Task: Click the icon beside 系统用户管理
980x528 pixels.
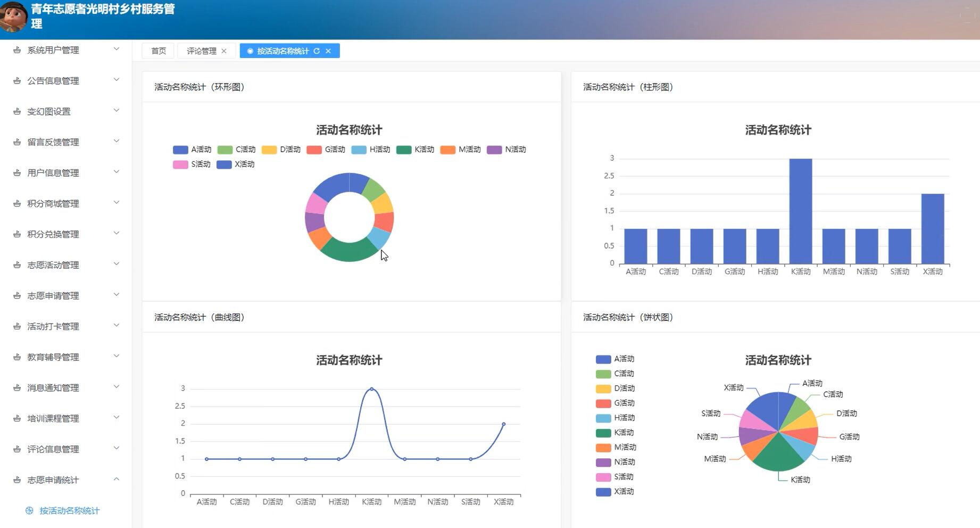Action: [x=17, y=50]
